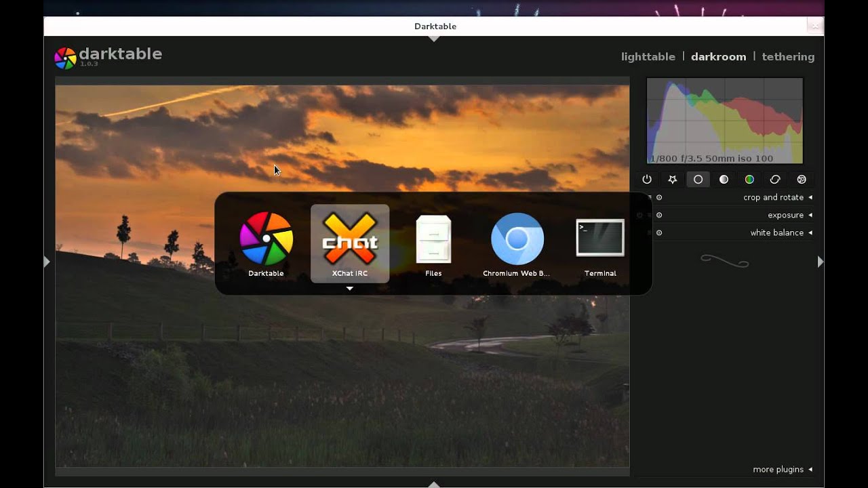This screenshot has width=868, height=488.
Task: Select the tone group gradient circle icon
Action: pyautogui.click(x=724, y=180)
